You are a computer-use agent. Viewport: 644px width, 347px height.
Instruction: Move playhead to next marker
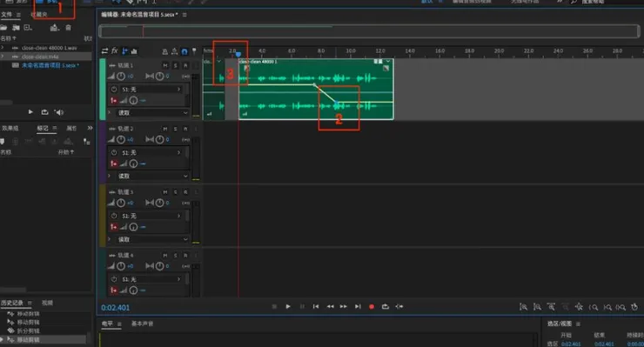(358, 306)
